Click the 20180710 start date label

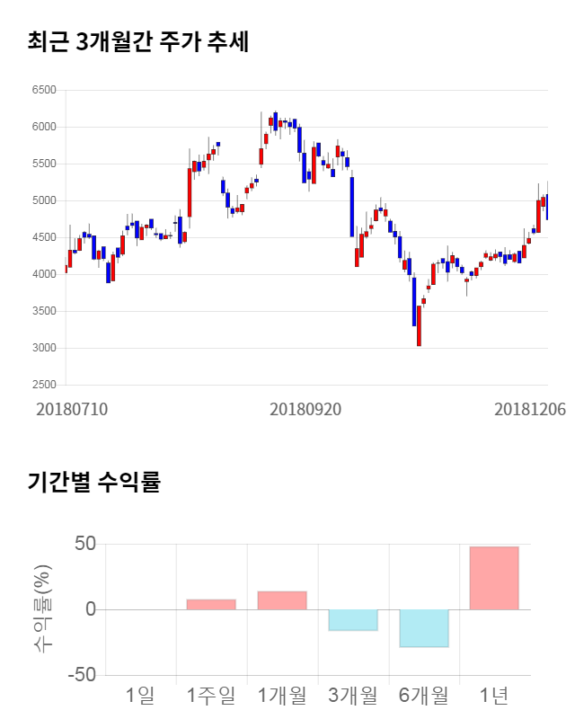(x=72, y=409)
